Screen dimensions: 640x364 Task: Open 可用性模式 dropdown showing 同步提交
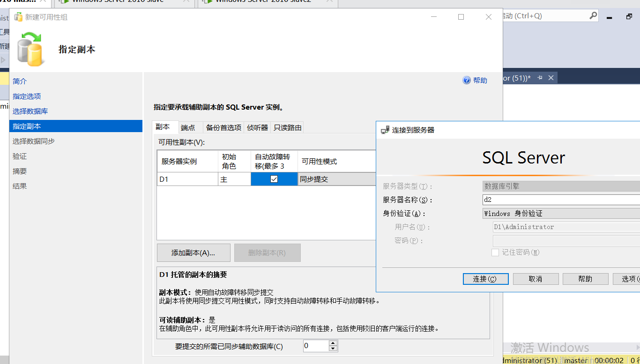pyautogui.click(x=337, y=179)
